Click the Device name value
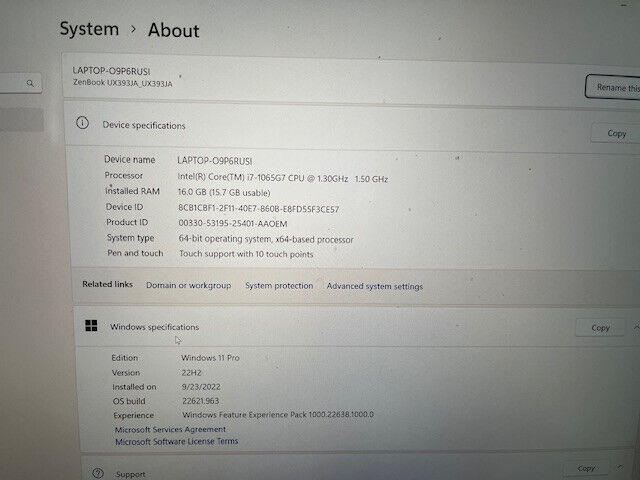Image resolution: width=640 pixels, height=480 pixels. (215, 161)
